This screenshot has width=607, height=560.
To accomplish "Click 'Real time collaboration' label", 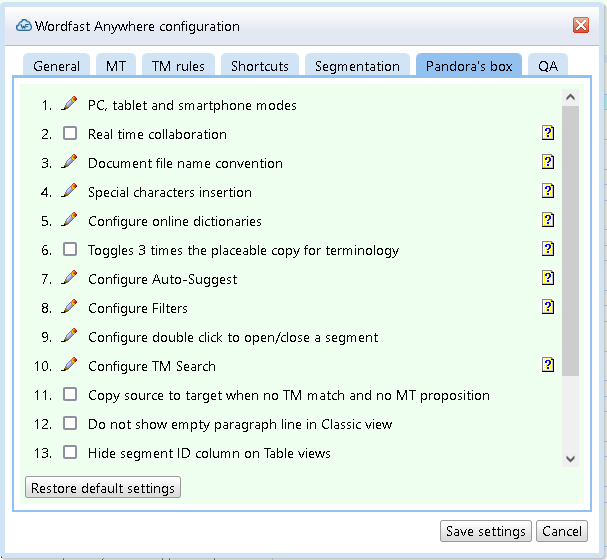I will click(x=157, y=134).
